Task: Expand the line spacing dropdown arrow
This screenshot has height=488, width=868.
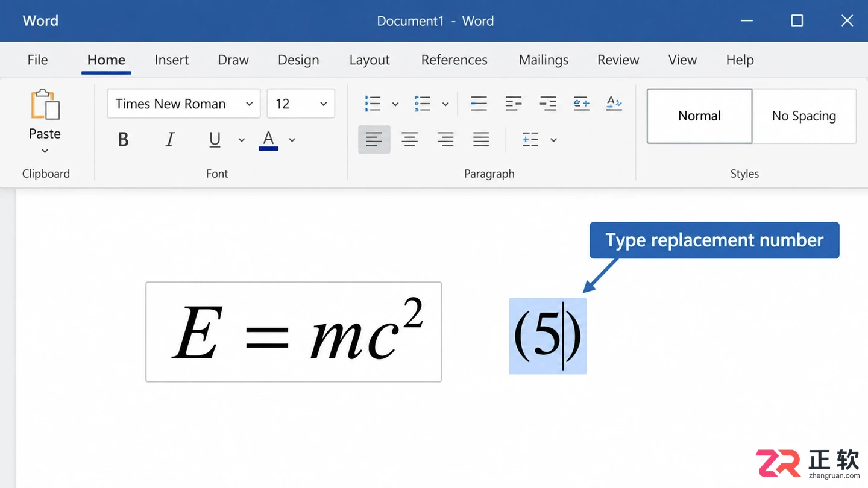Action: pos(553,140)
